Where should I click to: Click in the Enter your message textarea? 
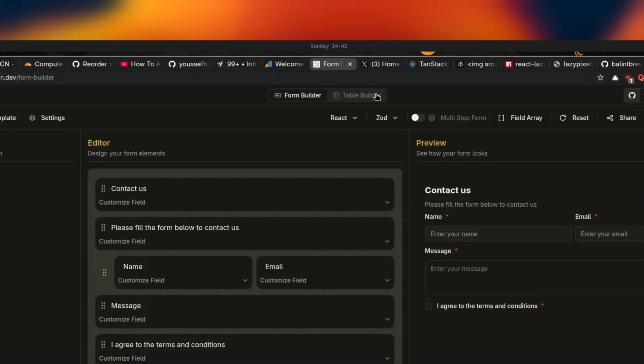pyautogui.click(x=535, y=277)
